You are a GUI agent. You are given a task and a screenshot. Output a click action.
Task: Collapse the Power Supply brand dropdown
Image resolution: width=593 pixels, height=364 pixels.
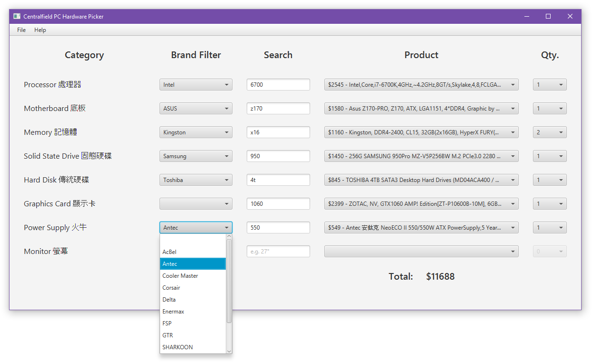196,228
